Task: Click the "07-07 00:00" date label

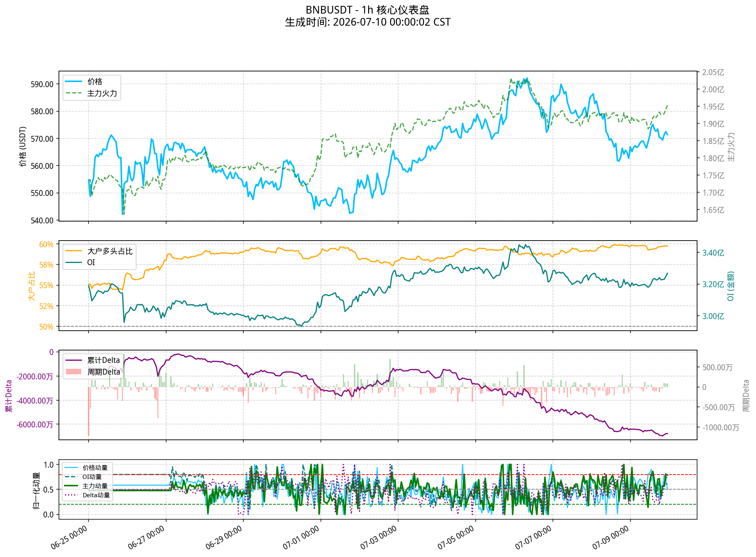Action: (x=534, y=537)
